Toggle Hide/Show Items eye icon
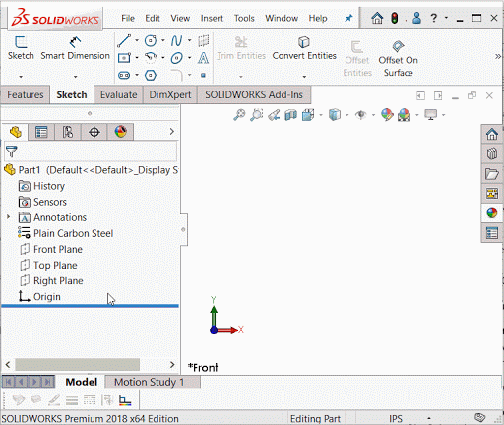The height and width of the screenshot is (425, 504). tap(361, 115)
